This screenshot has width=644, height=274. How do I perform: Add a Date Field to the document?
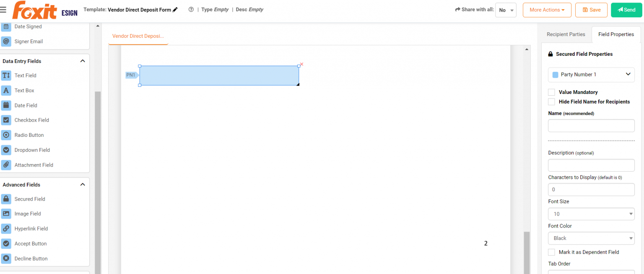pos(26,105)
